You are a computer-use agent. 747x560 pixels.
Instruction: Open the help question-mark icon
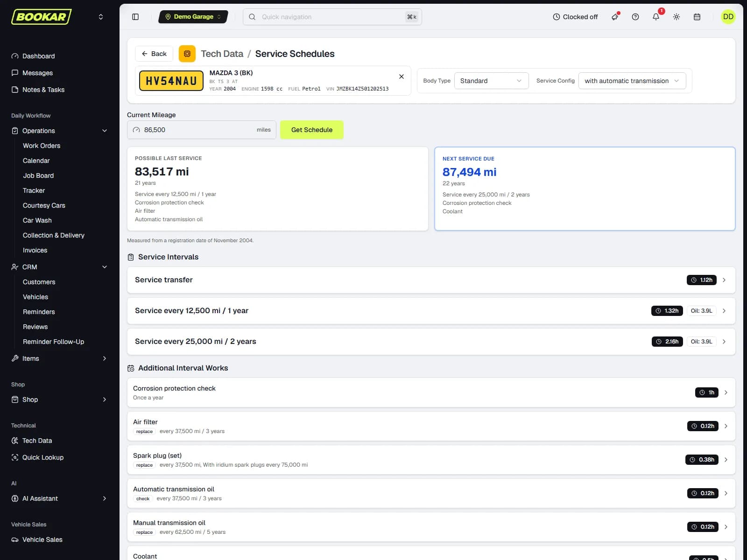[x=635, y=17]
